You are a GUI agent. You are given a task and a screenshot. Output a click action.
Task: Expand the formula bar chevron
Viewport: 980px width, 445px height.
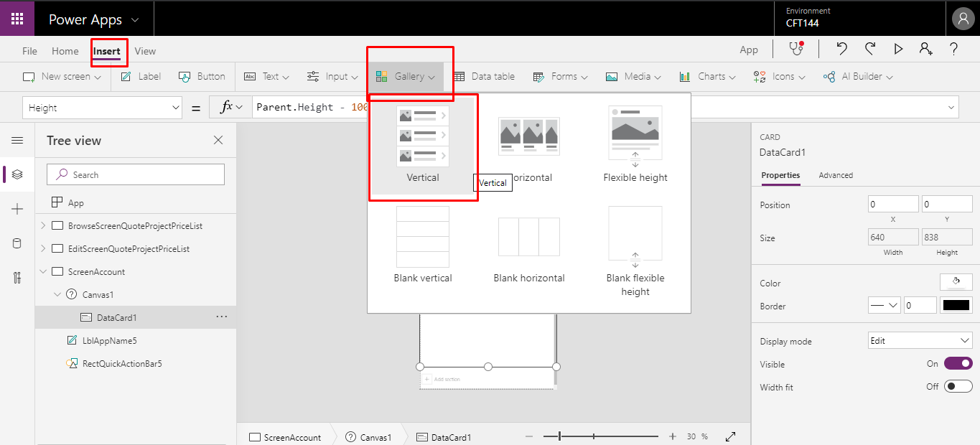point(952,108)
